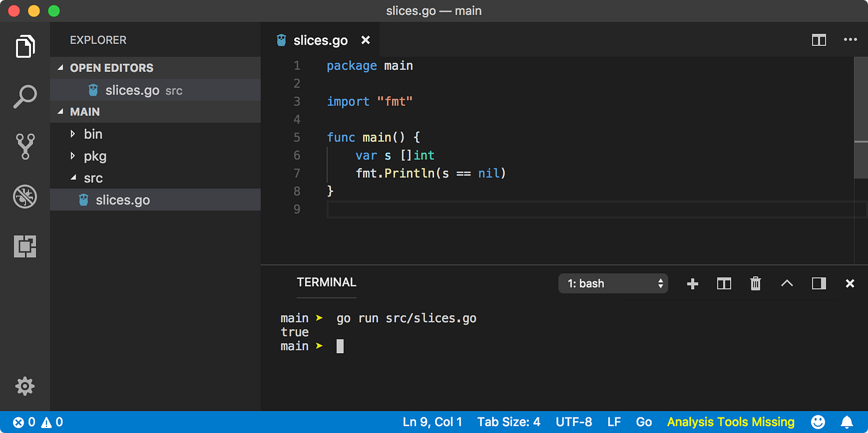Split the terminal pane
868x433 pixels.
pyautogui.click(x=724, y=284)
